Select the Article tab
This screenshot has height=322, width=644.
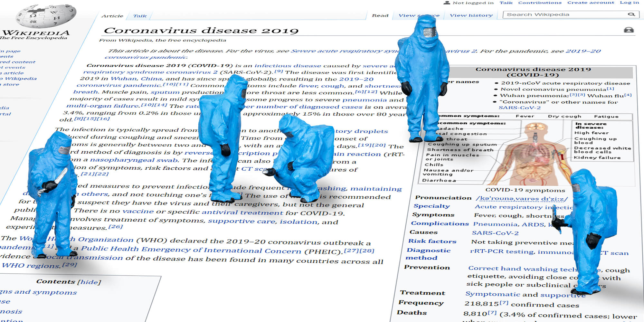tap(112, 15)
